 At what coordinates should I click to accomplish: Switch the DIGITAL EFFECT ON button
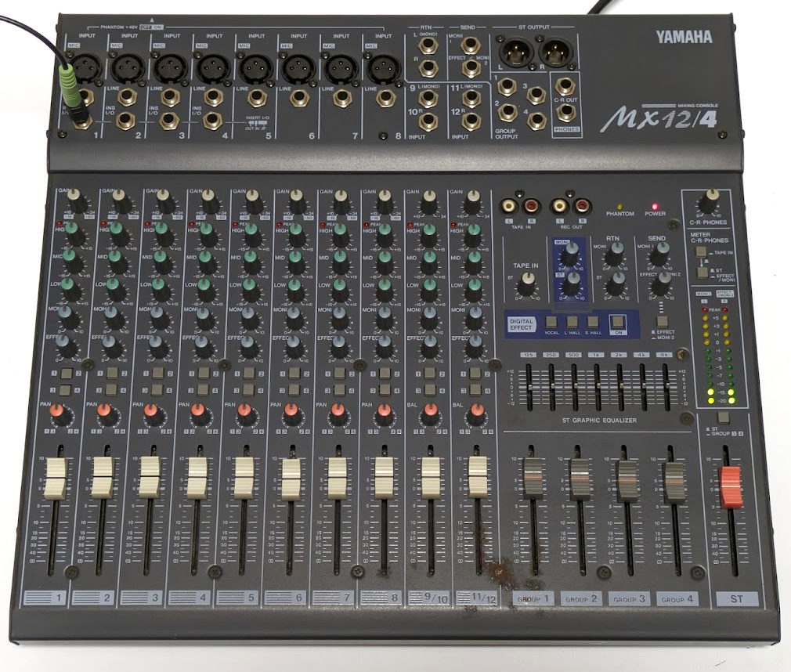click(618, 321)
